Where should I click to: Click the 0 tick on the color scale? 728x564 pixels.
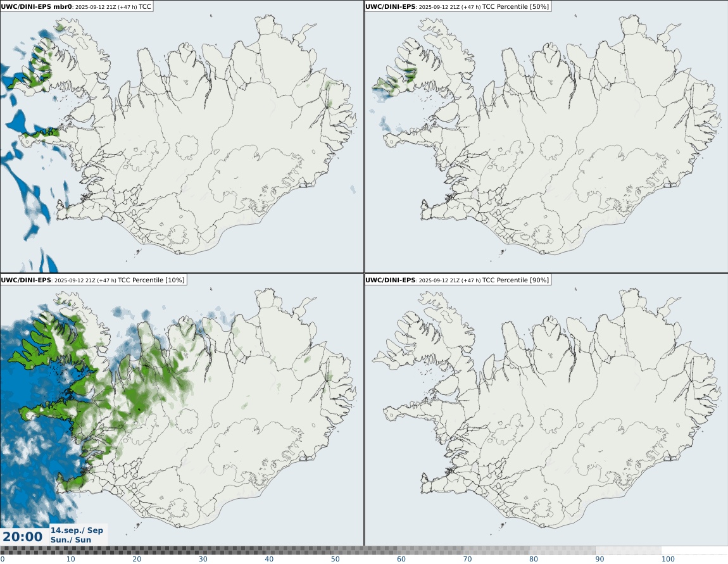3,559
